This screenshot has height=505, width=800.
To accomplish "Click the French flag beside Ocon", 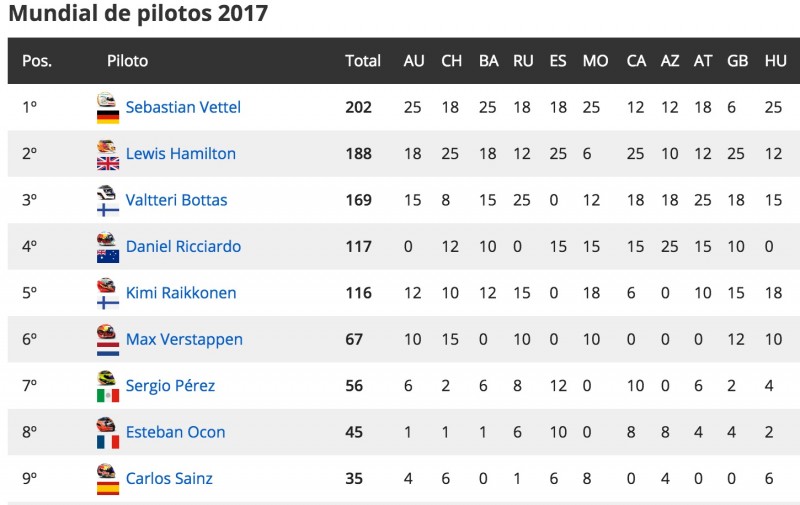I will click(108, 442).
